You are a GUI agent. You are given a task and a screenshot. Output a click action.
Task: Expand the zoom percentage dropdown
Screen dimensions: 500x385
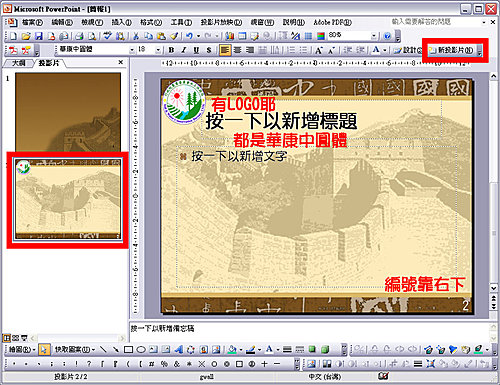374,36
